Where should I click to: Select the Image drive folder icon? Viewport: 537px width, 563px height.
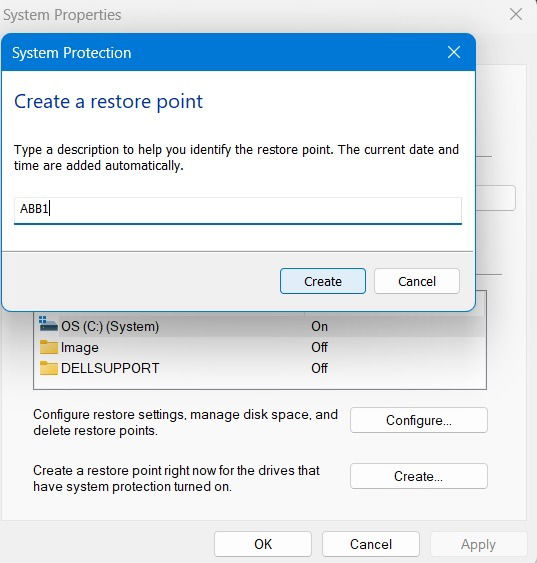[48, 347]
